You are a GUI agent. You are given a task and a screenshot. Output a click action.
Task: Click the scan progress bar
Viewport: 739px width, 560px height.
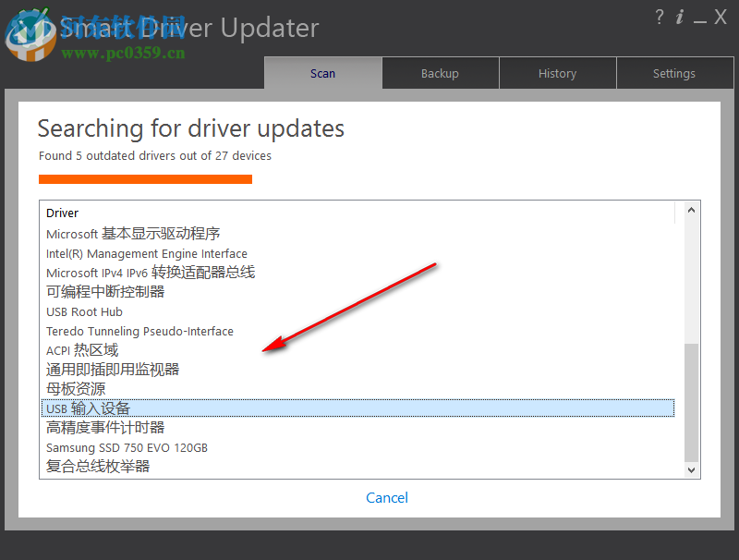(x=145, y=179)
